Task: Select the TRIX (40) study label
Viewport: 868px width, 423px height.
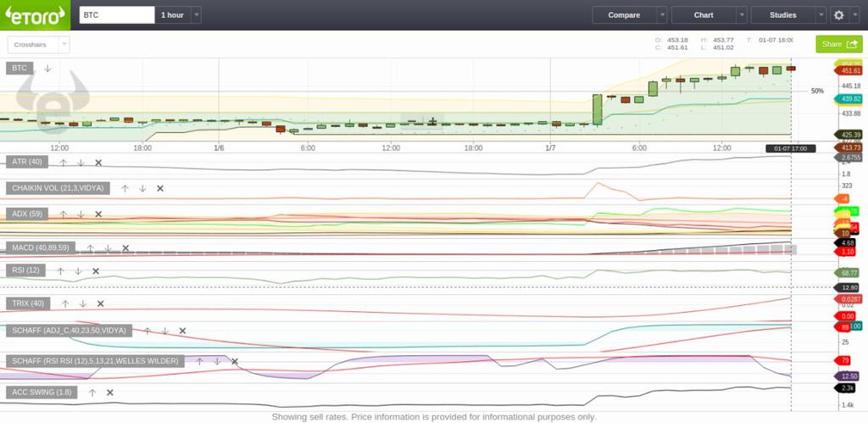Action: coord(28,303)
